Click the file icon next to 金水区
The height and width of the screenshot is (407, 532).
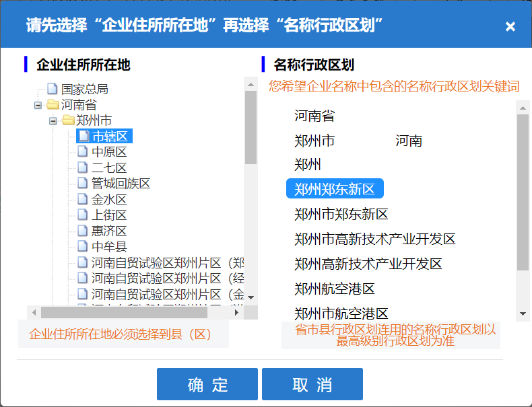(83, 199)
